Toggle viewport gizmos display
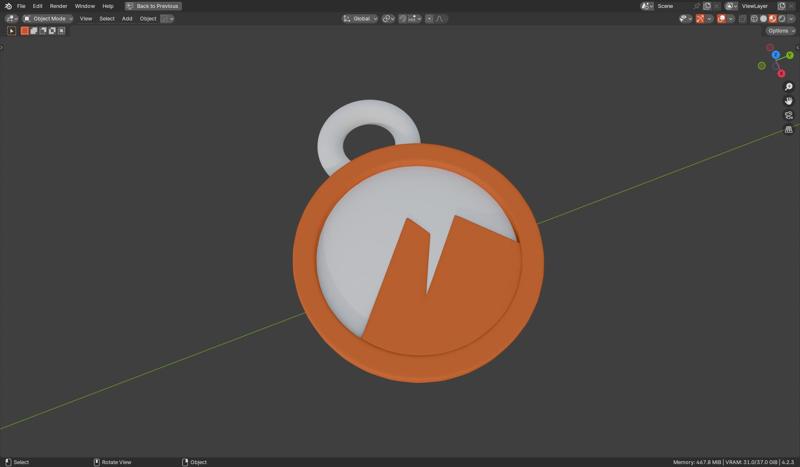The width and height of the screenshot is (800, 467). tap(700, 18)
